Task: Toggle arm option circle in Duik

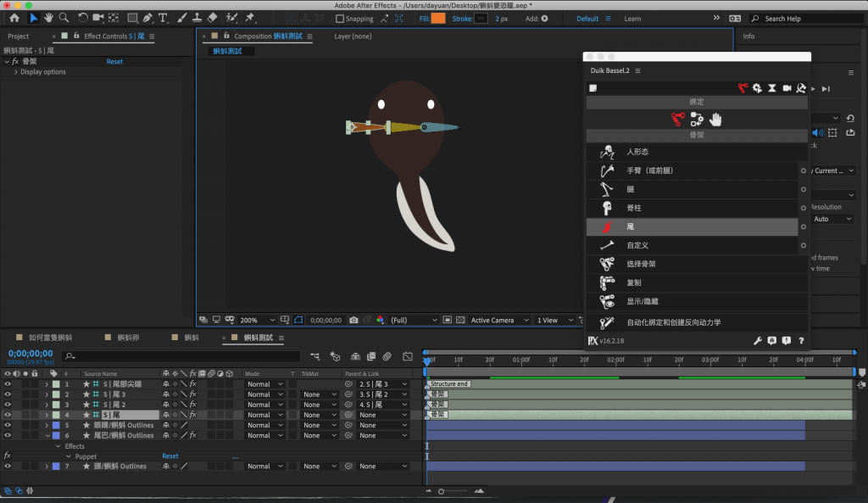Action: (x=804, y=170)
